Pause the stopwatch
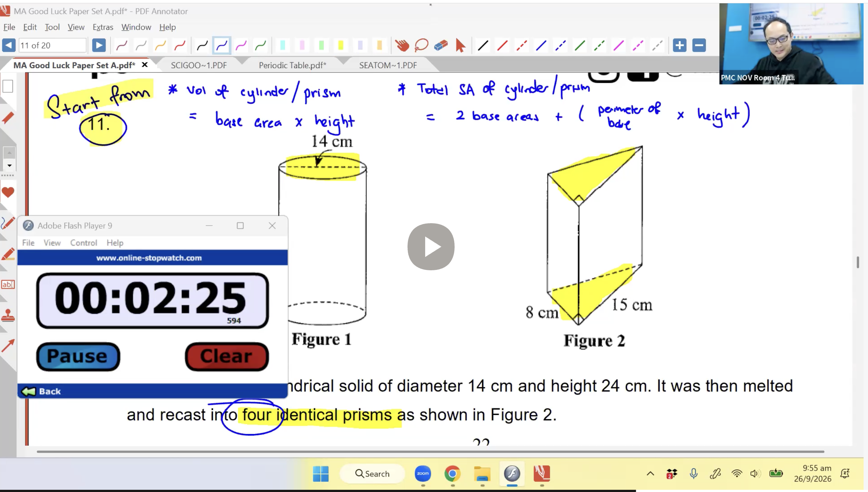Image resolution: width=868 pixels, height=492 pixels. (x=78, y=356)
